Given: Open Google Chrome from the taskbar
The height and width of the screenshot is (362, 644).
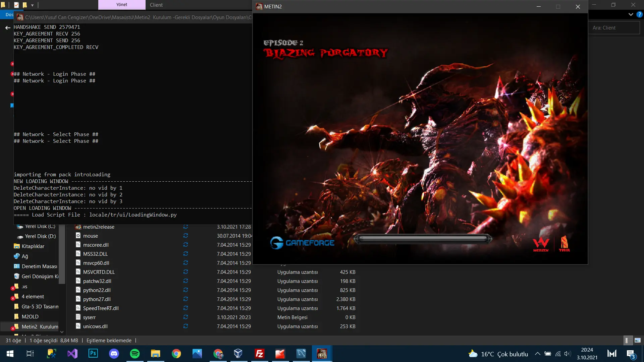Looking at the screenshot, I should point(176,354).
